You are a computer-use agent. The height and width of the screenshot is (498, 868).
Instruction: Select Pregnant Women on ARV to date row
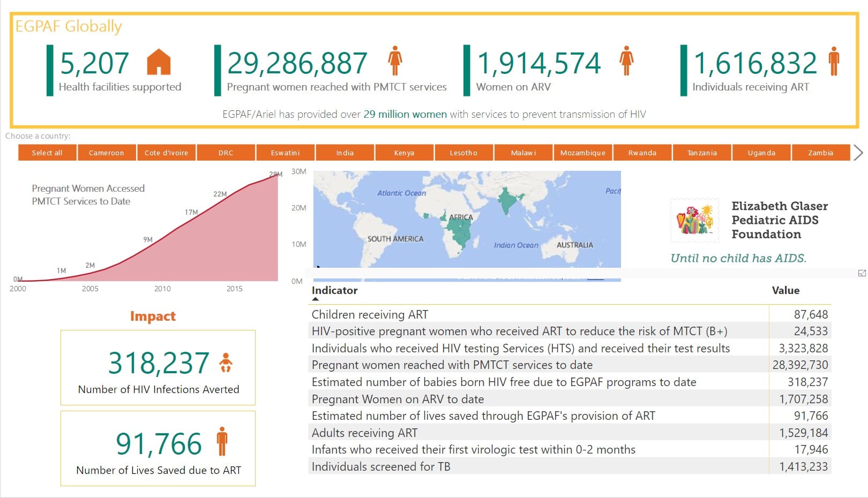[570, 399]
